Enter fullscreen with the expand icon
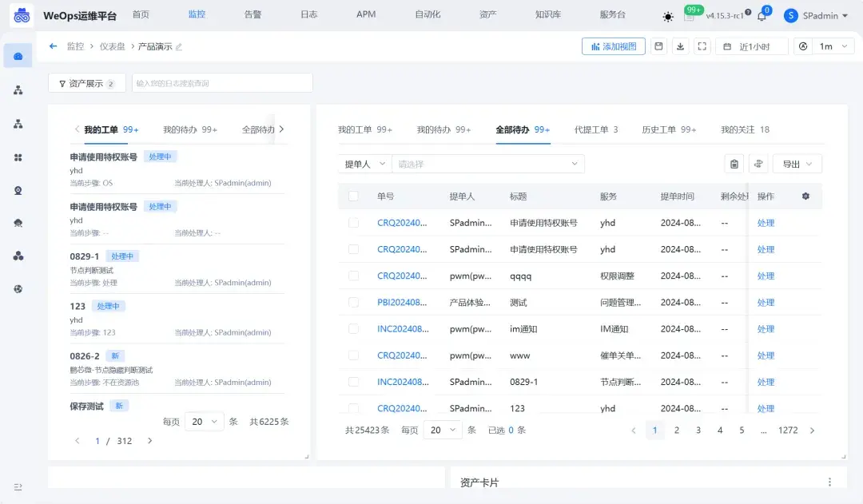Viewport: 863px width, 504px height. pos(702,46)
